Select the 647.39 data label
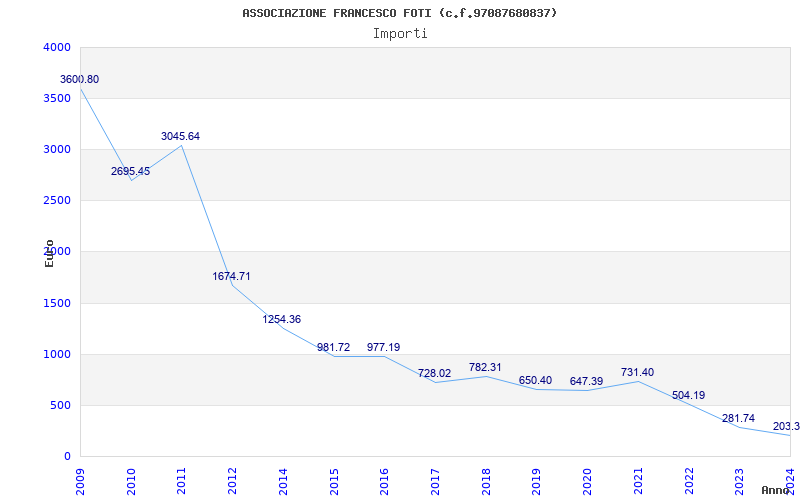The height and width of the screenshot is (500, 800). (586, 382)
